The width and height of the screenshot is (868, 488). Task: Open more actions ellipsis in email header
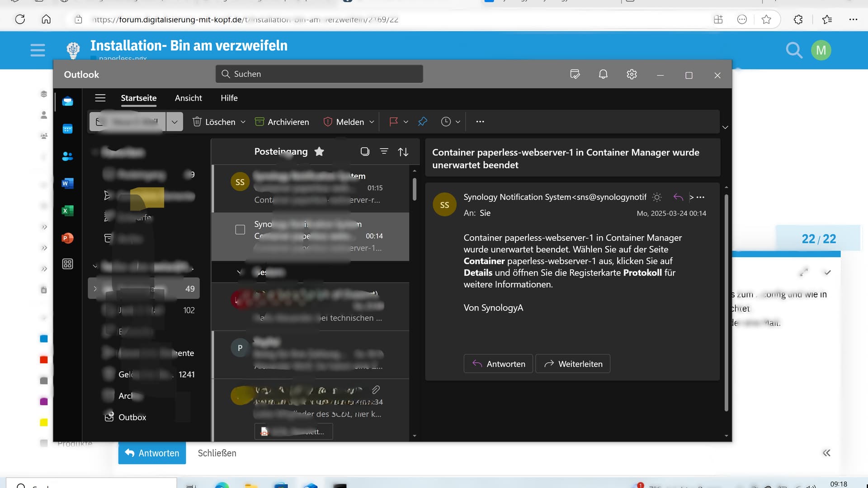tap(700, 197)
